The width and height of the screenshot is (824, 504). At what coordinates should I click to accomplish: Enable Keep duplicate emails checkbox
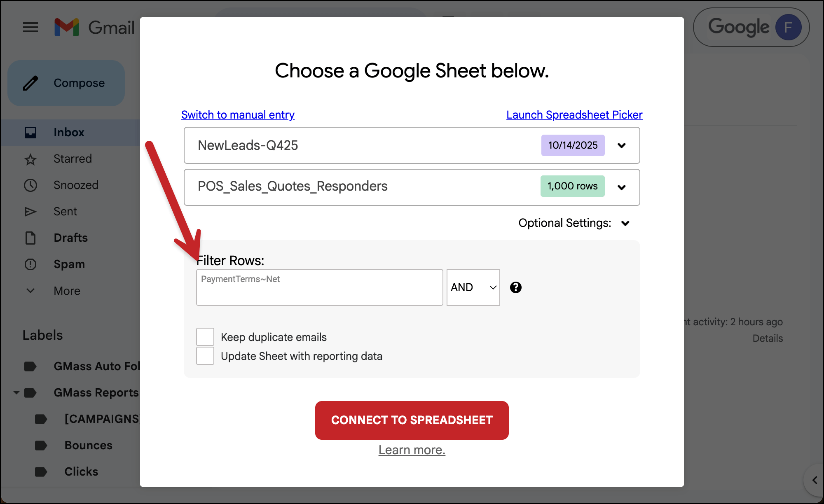205,337
